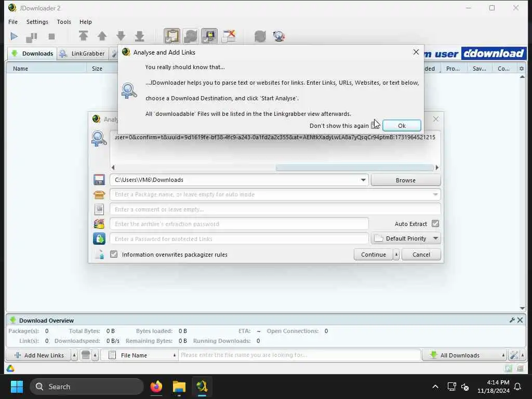Open the File menu
This screenshot has width=532, height=399.
(13, 22)
